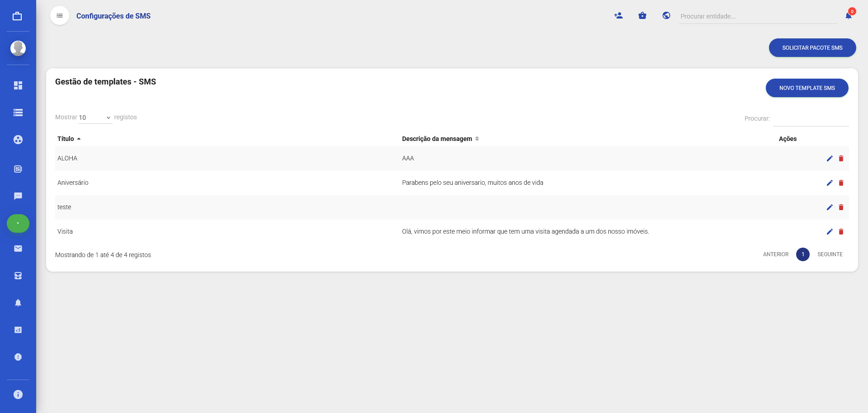Open the Mostrar registos count dropdown

pyautogui.click(x=95, y=117)
